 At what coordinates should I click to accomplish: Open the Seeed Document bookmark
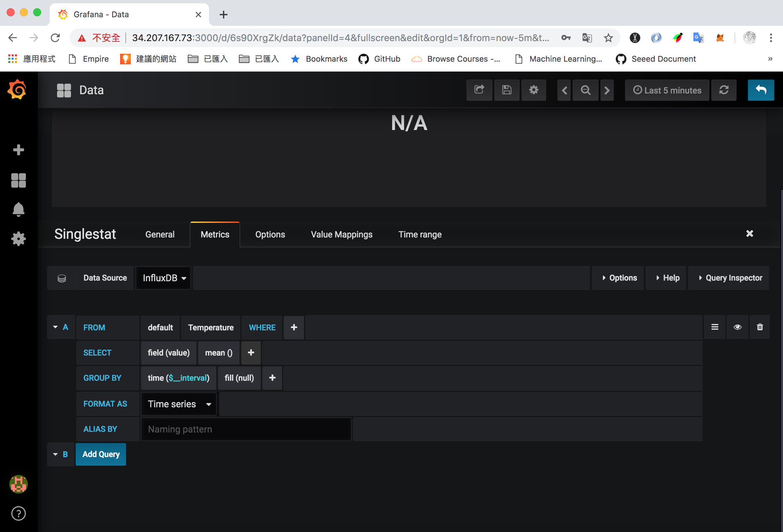click(x=656, y=59)
